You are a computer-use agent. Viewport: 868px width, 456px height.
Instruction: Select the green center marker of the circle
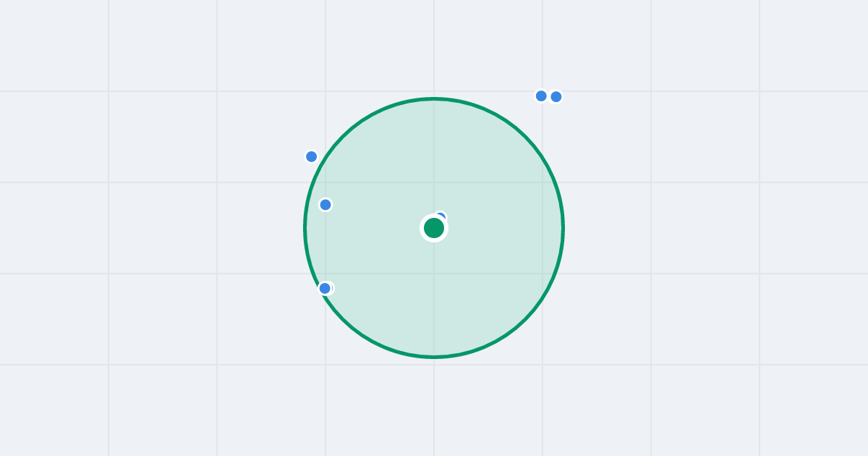pyautogui.click(x=434, y=228)
